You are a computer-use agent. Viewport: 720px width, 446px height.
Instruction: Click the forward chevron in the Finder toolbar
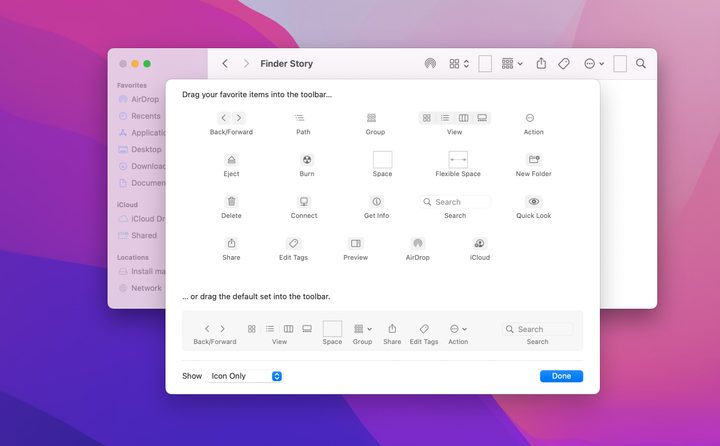pyautogui.click(x=246, y=63)
